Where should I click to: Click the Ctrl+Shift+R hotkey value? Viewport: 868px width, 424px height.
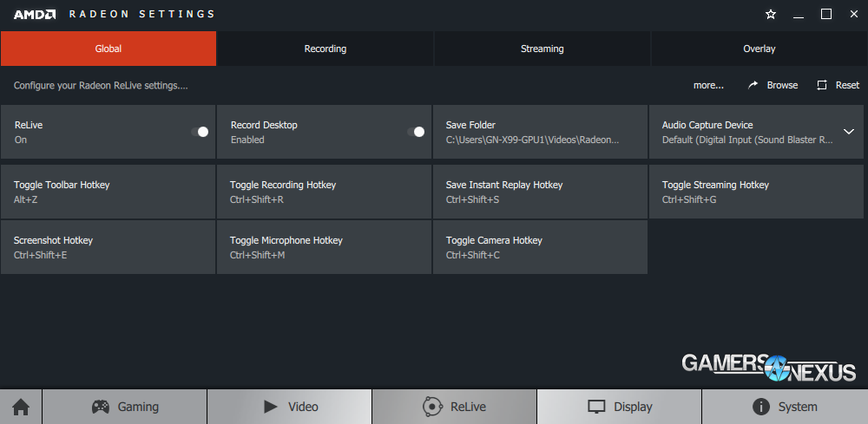coord(257,199)
